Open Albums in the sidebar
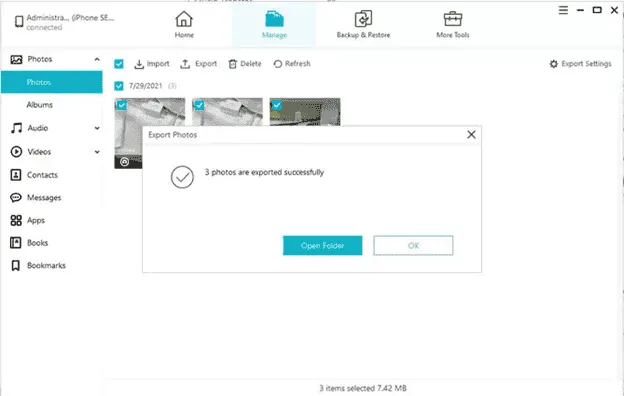 (x=39, y=105)
